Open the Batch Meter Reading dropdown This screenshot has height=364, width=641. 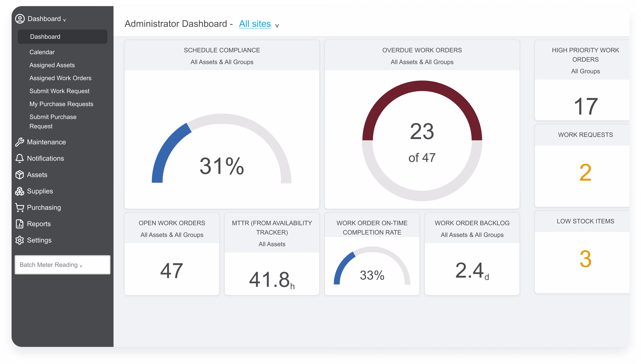coord(63,265)
